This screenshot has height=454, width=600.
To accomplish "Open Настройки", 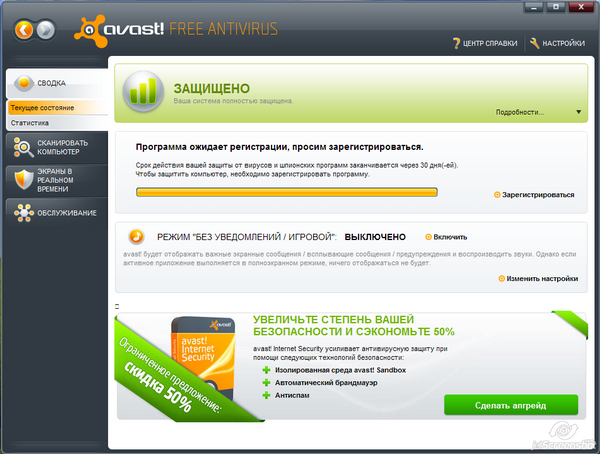I will [558, 43].
